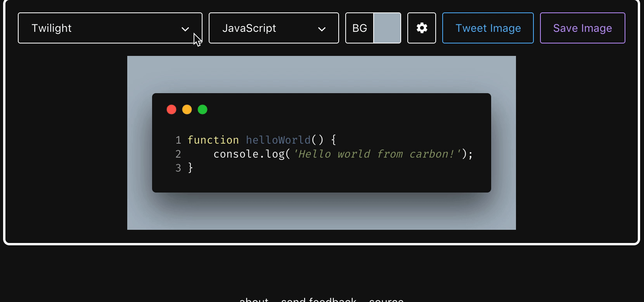Click the closing brace on line 3

pos(190,168)
